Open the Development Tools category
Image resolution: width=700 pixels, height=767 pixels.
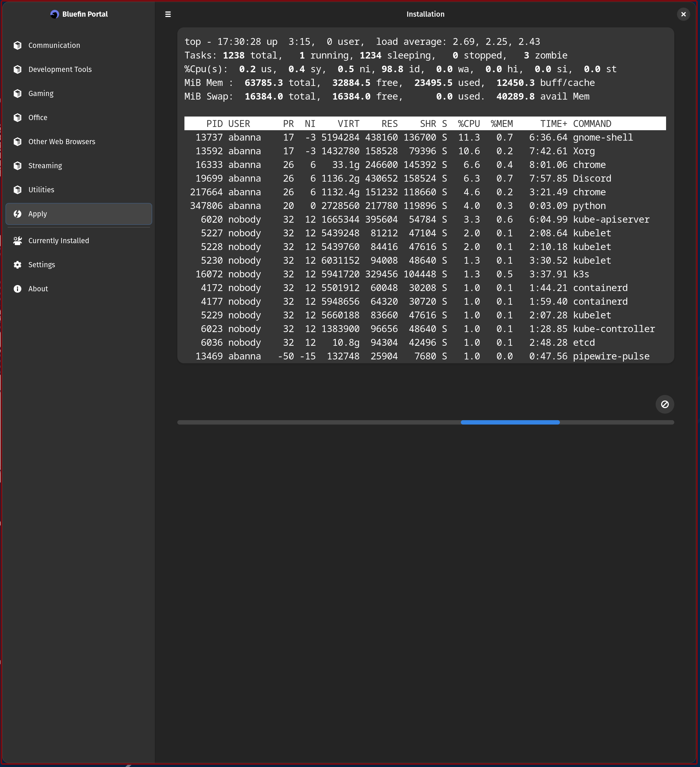[60, 69]
